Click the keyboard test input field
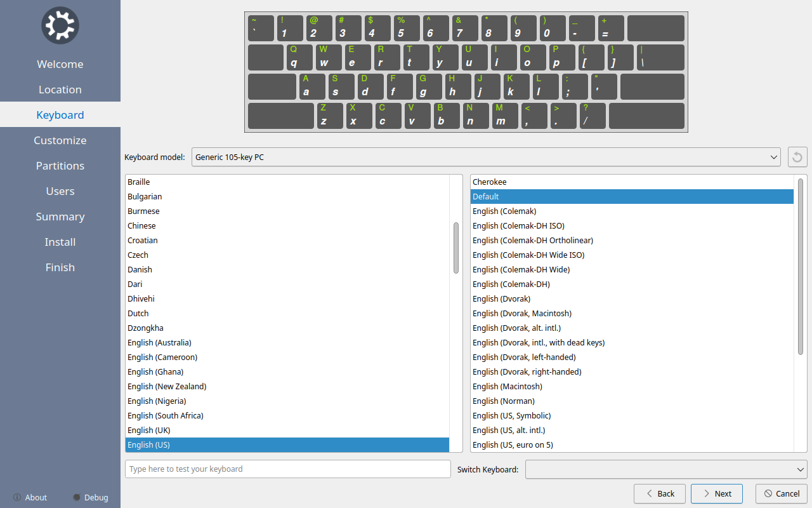 [x=288, y=469]
